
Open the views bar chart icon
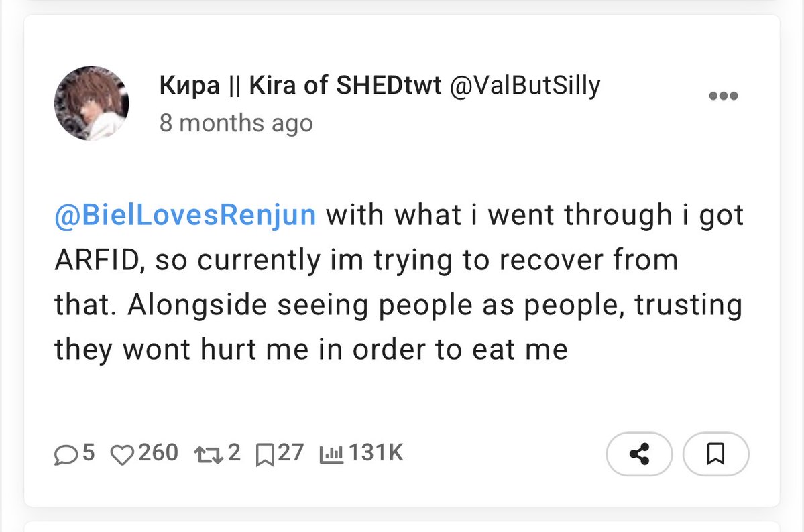coord(331,454)
